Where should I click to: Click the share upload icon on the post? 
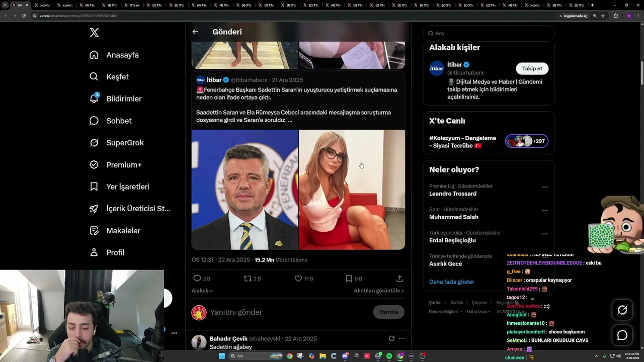399,279
